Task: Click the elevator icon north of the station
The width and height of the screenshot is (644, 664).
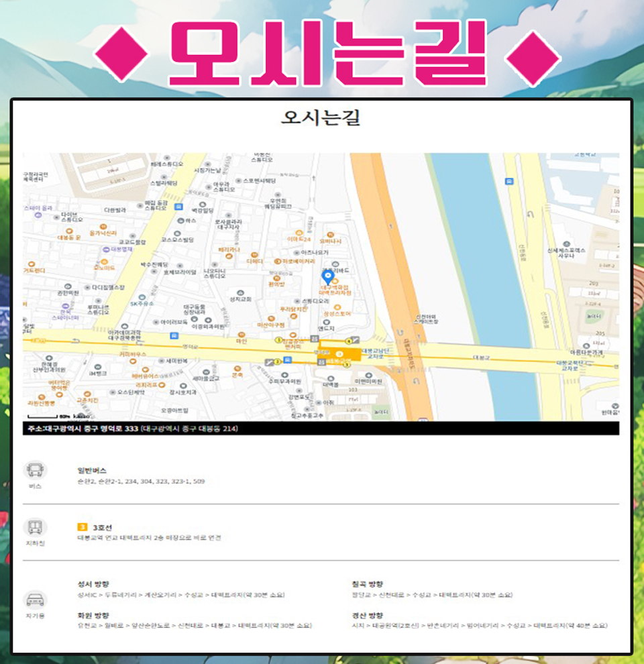Action: pos(315,338)
